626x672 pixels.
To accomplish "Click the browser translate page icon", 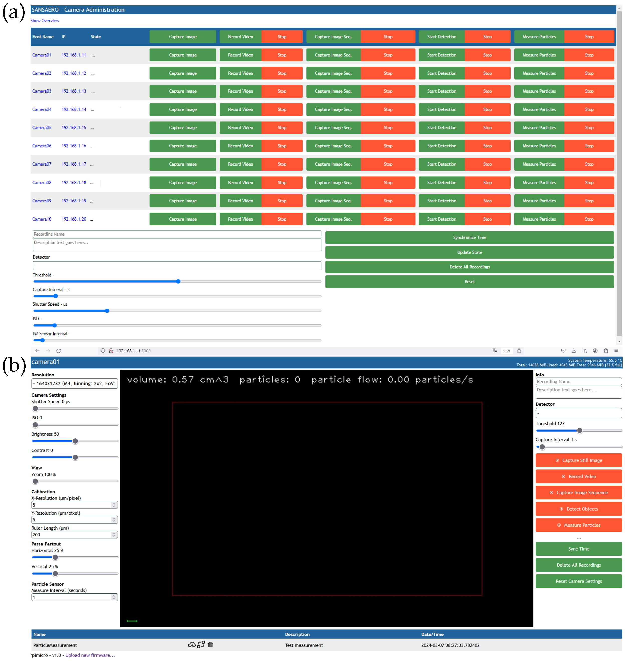I will tap(495, 351).
